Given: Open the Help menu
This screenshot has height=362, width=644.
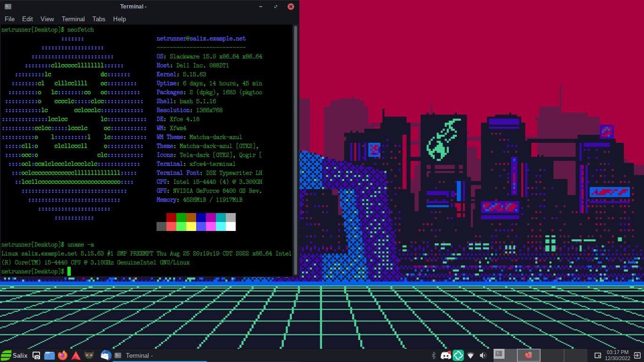Looking at the screenshot, I should (x=119, y=19).
